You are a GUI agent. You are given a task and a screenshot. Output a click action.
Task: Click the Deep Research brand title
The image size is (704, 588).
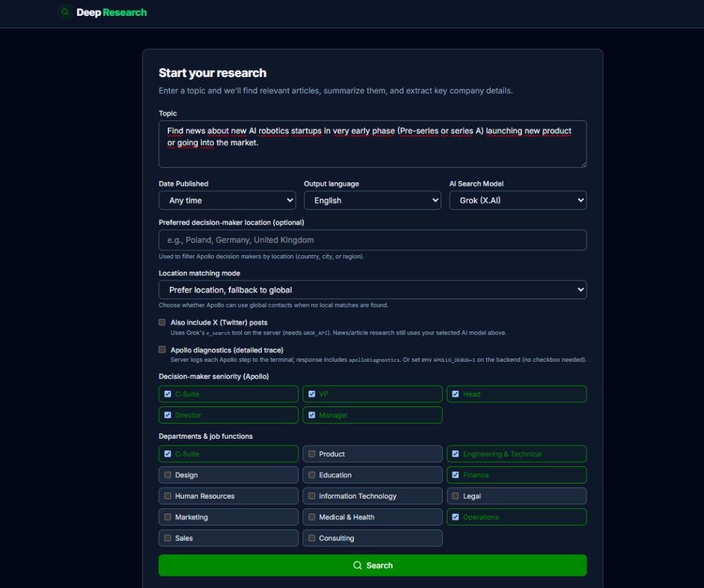111,12
